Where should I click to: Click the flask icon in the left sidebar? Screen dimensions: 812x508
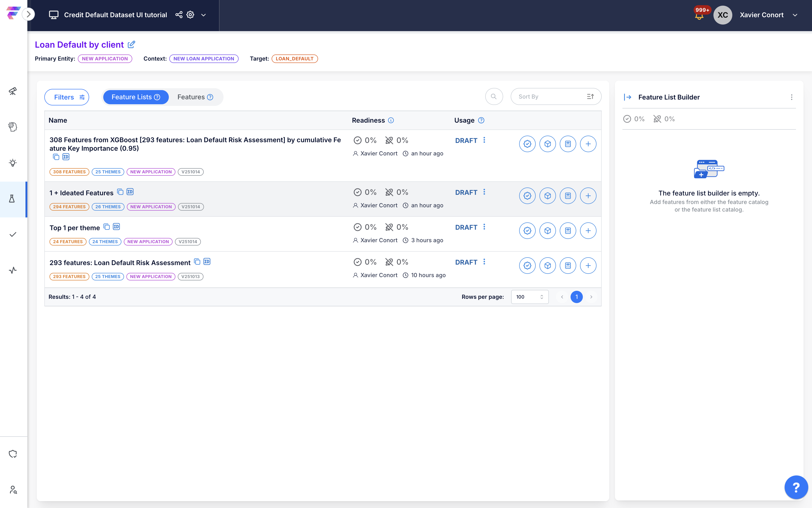coord(12,199)
